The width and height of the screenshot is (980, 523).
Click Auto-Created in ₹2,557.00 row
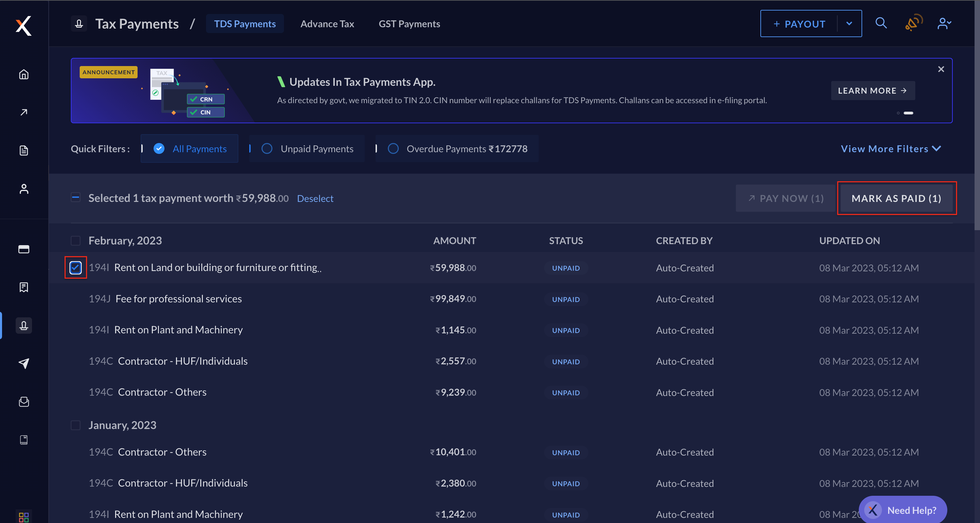[x=685, y=361]
